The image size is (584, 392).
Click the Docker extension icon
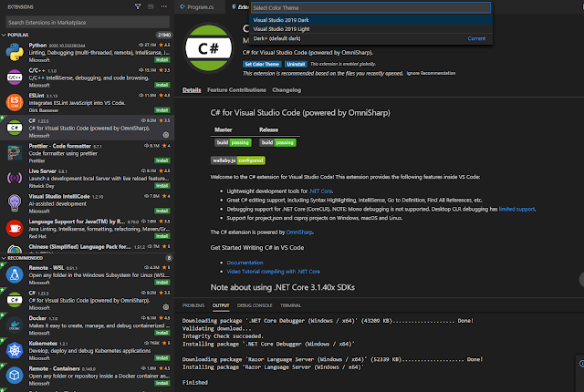tap(15, 325)
